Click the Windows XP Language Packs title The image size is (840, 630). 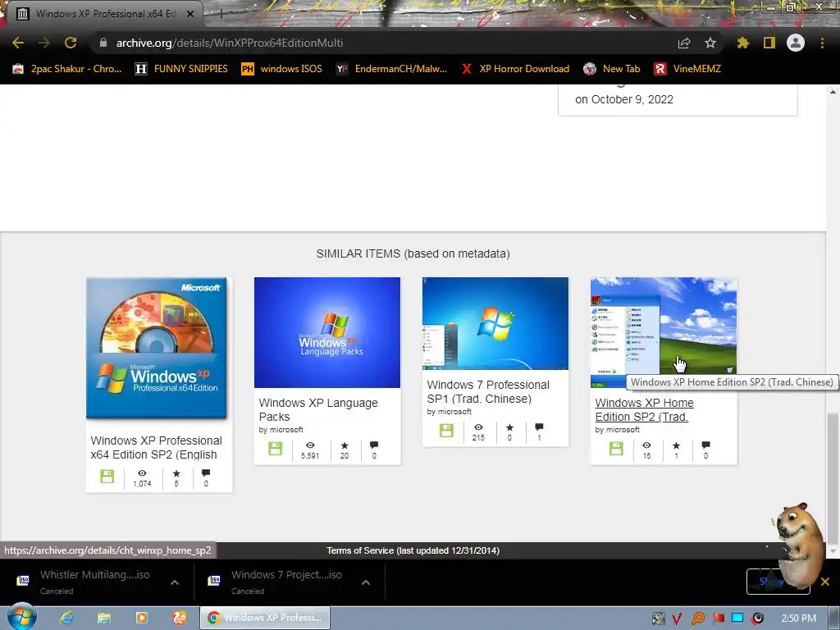pyautogui.click(x=318, y=409)
